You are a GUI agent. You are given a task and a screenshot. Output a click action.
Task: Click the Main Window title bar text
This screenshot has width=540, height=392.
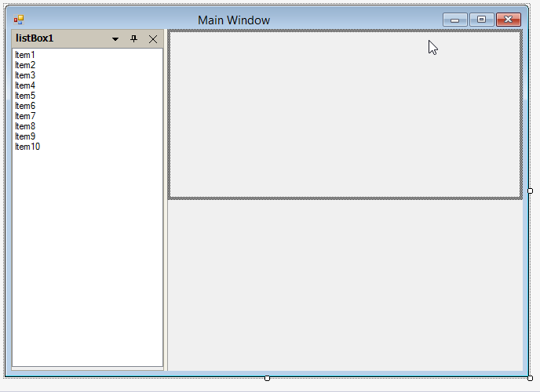pyautogui.click(x=234, y=20)
